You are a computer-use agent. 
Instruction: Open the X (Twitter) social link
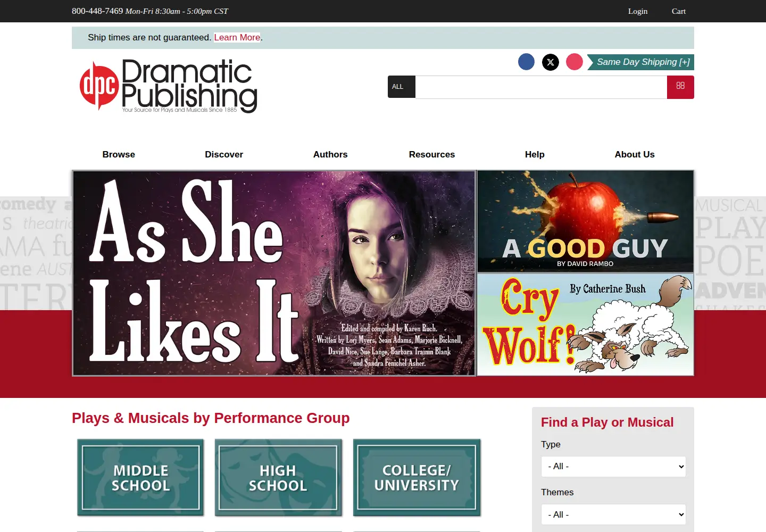(551, 62)
